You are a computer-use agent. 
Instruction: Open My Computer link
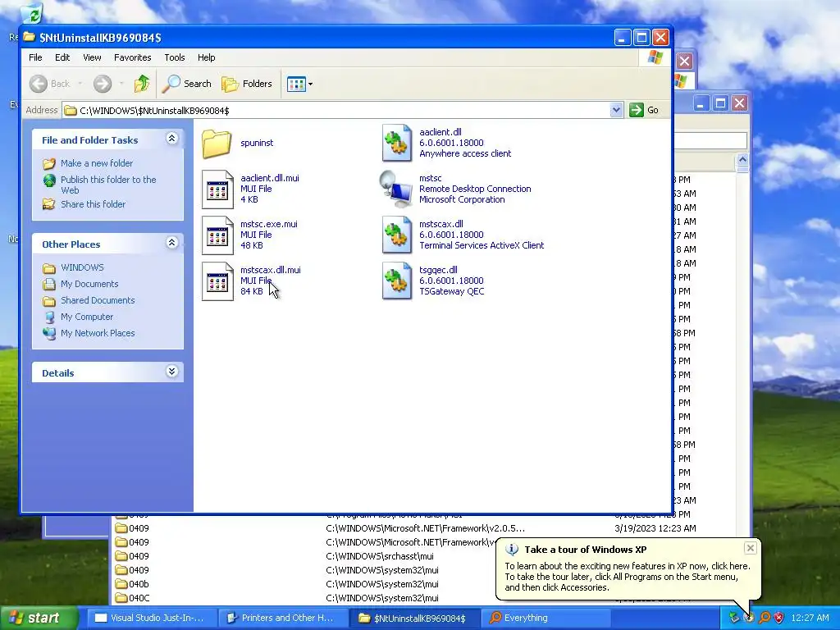pos(87,317)
